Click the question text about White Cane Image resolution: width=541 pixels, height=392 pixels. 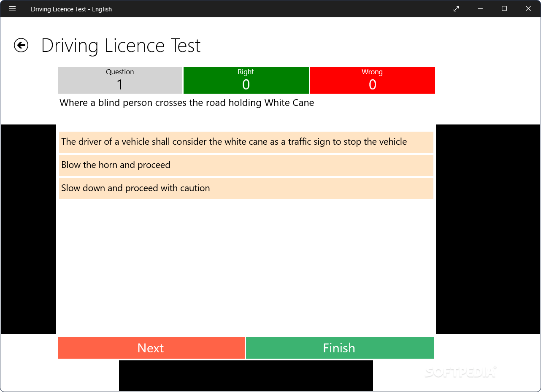tap(187, 103)
